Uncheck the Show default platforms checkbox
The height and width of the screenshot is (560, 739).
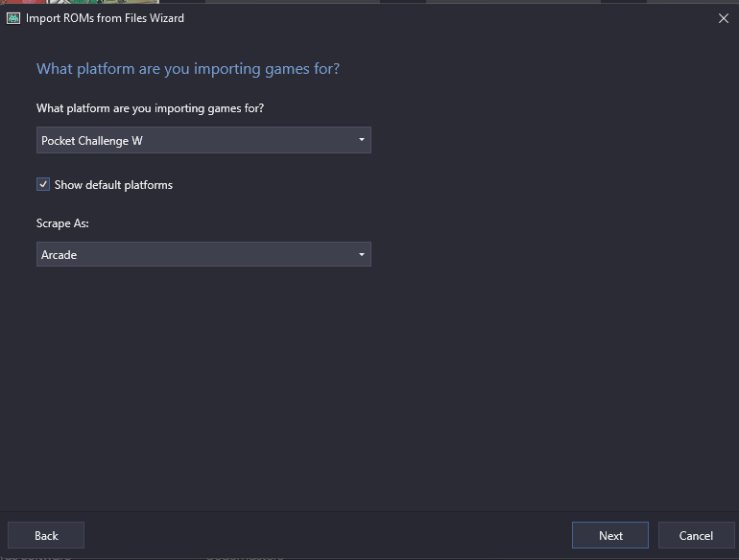coord(43,184)
